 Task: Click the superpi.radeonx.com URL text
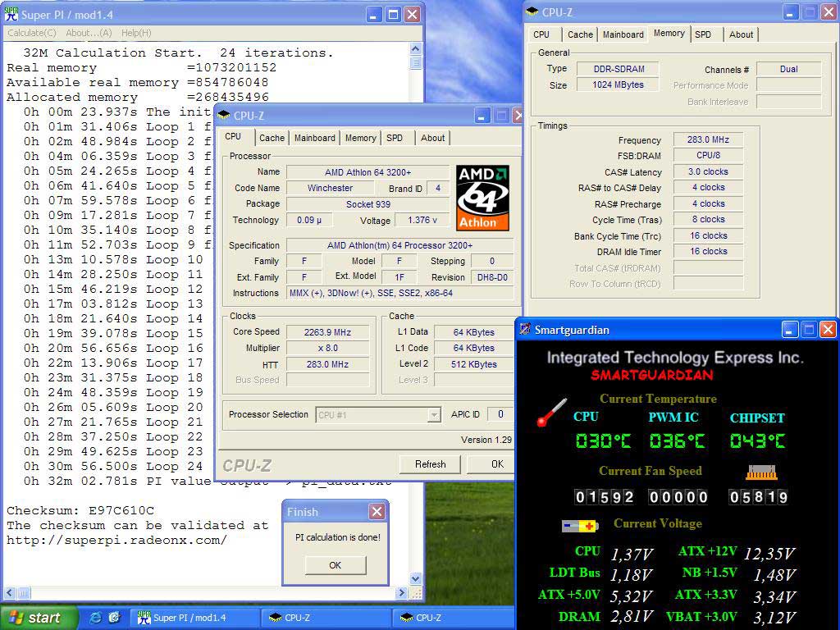click(x=116, y=540)
